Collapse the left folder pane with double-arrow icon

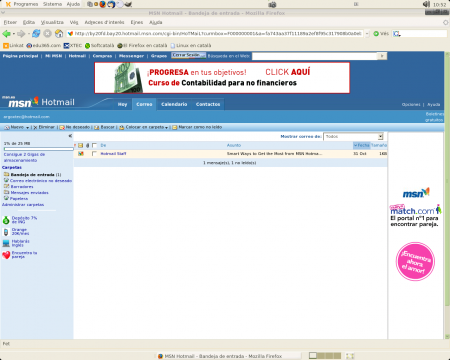pyautogui.click(x=70, y=136)
